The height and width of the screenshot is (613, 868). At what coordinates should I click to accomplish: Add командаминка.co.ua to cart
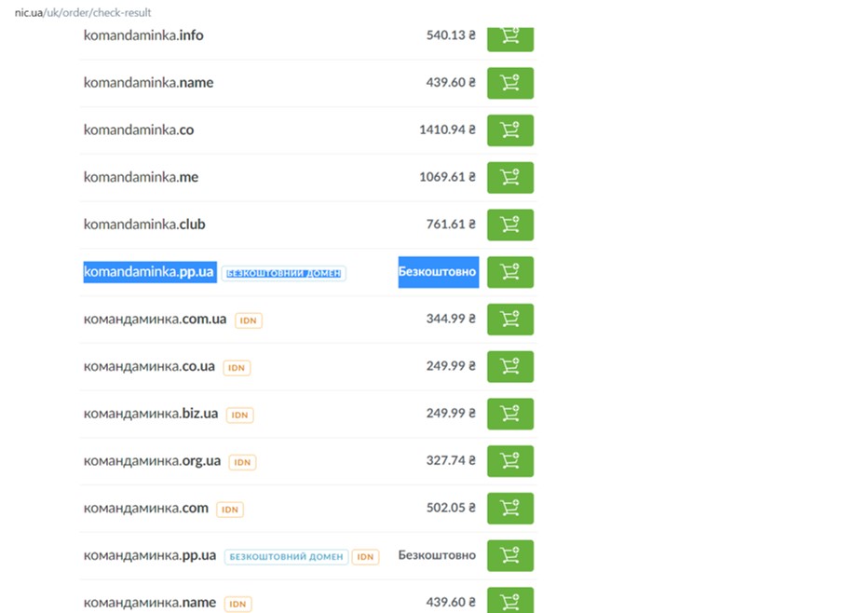pyautogui.click(x=509, y=367)
